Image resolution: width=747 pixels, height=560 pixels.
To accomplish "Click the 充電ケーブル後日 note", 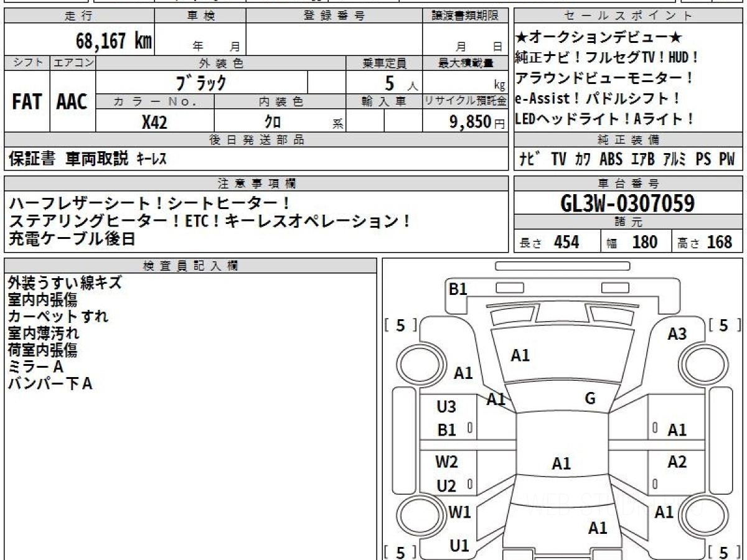I will point(72,238).
